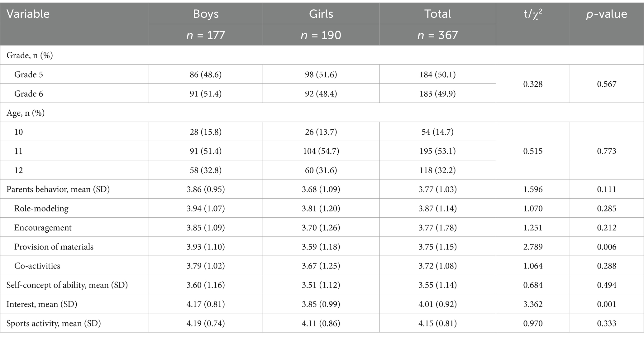Select the Grade 6 row label

29,94
